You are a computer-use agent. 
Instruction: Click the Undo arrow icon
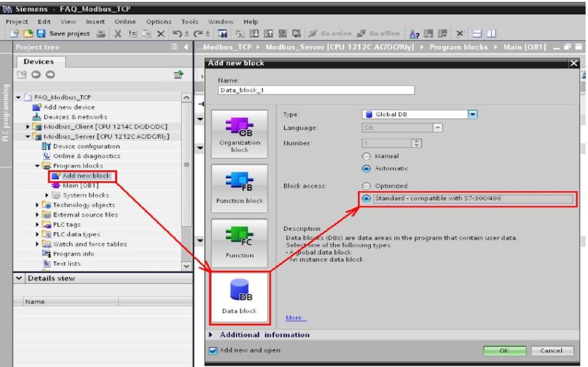click(177, 34)
